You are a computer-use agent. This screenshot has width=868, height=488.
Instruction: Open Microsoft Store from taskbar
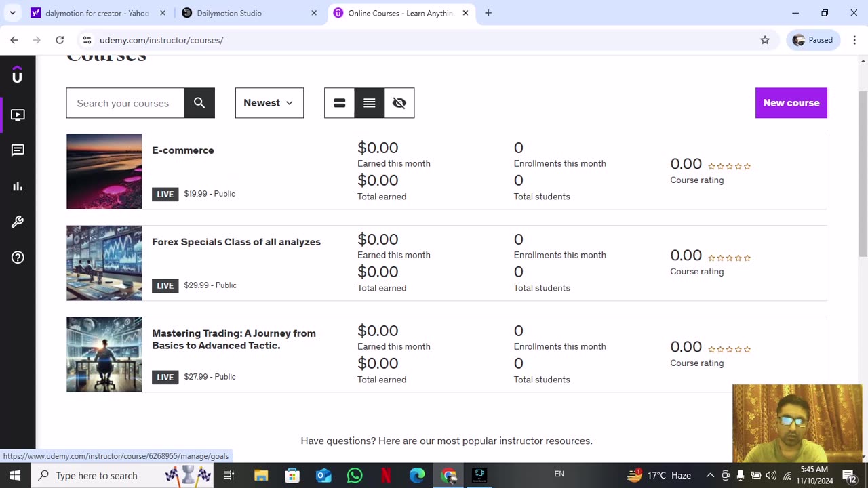292,475
